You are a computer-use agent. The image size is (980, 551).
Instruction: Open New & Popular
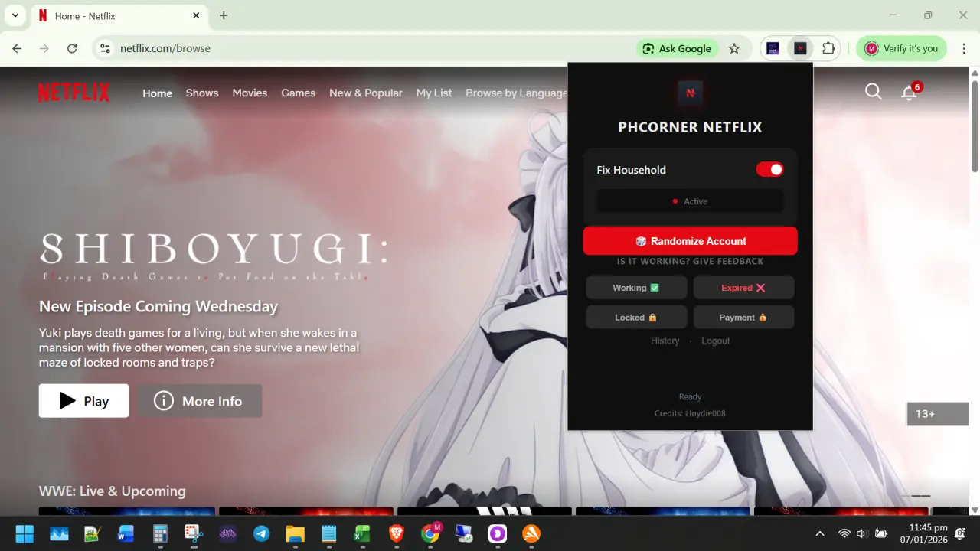[x=365, y=93]
